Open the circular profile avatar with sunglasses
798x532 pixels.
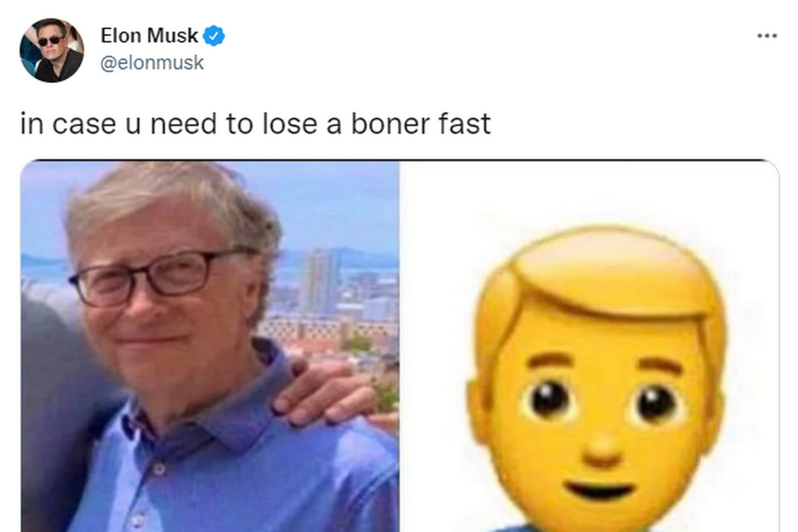tap(52, 50)
